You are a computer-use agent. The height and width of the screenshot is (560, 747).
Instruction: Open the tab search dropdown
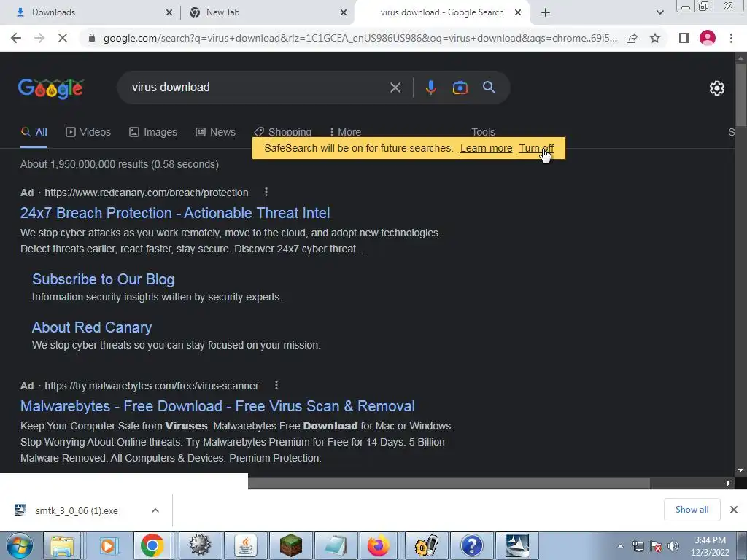(x=659, y=13)
